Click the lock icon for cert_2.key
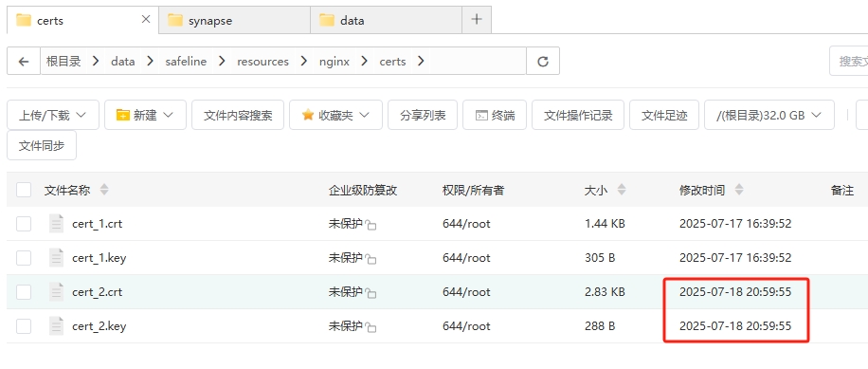Screen dimensions: 868x369 click(x=371, y=327)
